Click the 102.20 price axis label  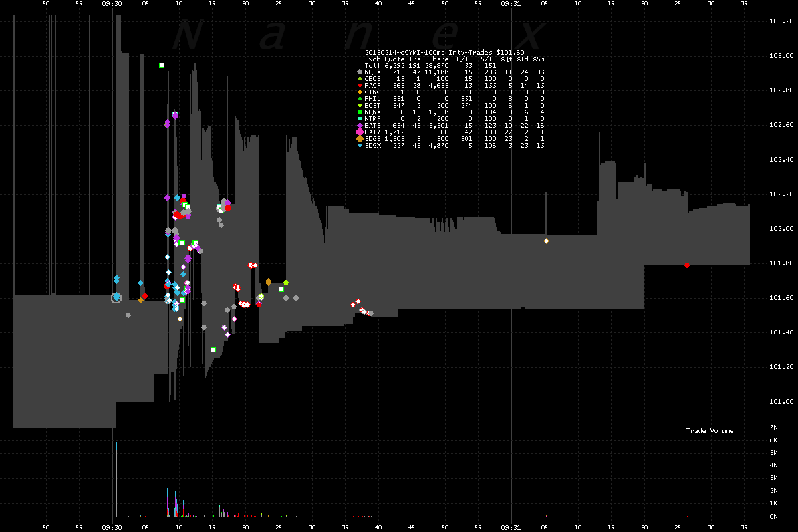780,194
